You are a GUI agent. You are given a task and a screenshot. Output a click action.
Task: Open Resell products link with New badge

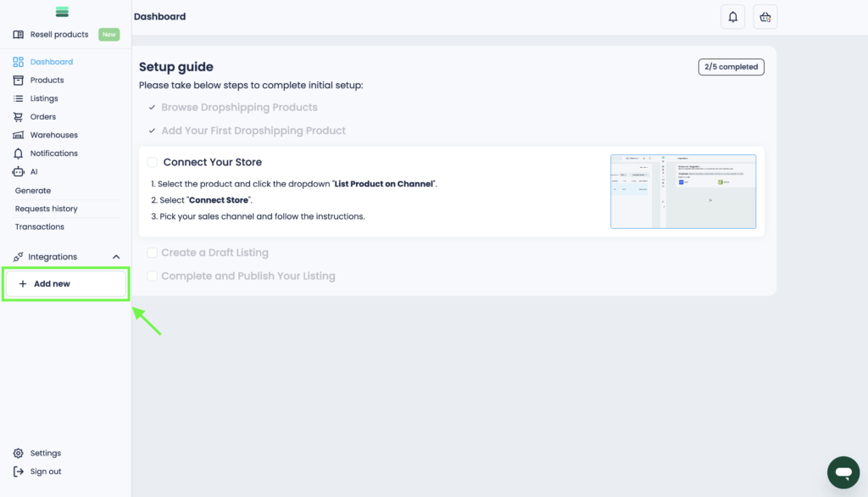click(59, 35)
